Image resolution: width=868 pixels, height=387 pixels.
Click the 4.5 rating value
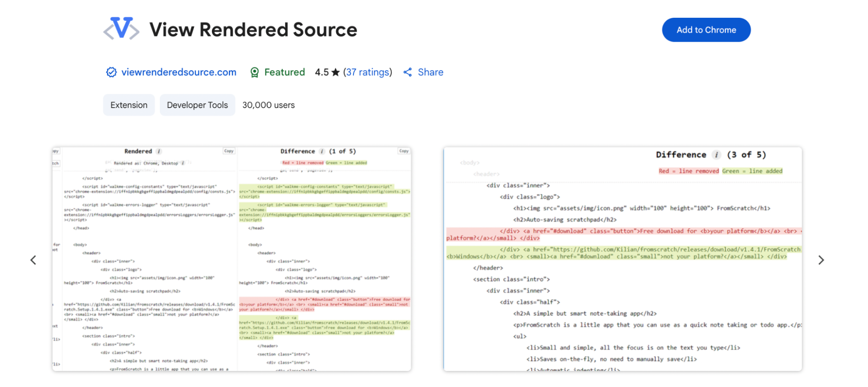tap(322, 72)
